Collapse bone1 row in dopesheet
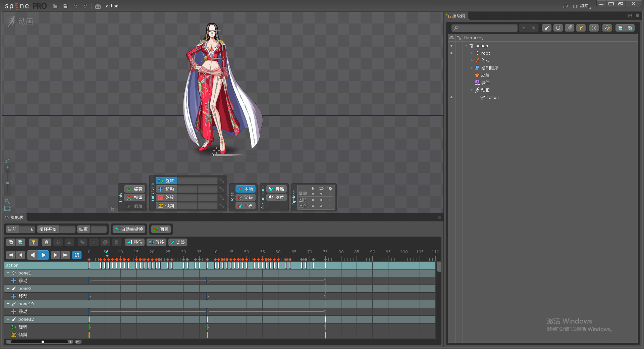The height and width of the screenshot is (349, 644). click(8, 273)
